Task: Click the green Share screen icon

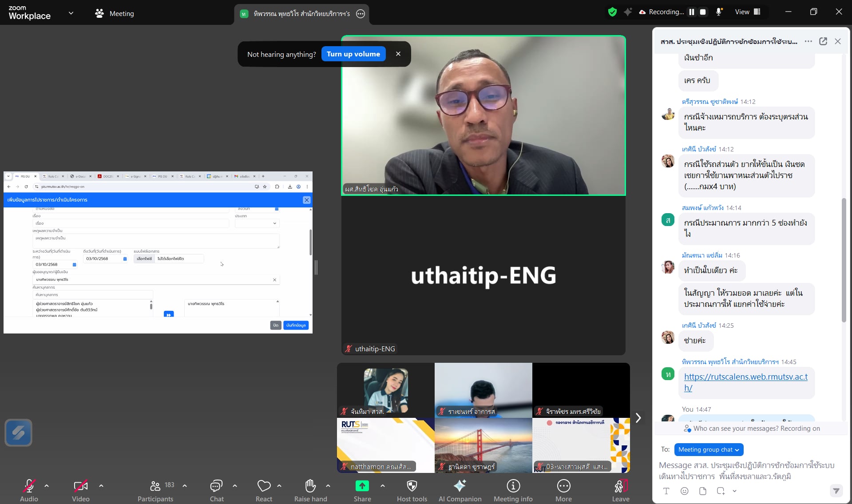Action: (x=362, y=486)
